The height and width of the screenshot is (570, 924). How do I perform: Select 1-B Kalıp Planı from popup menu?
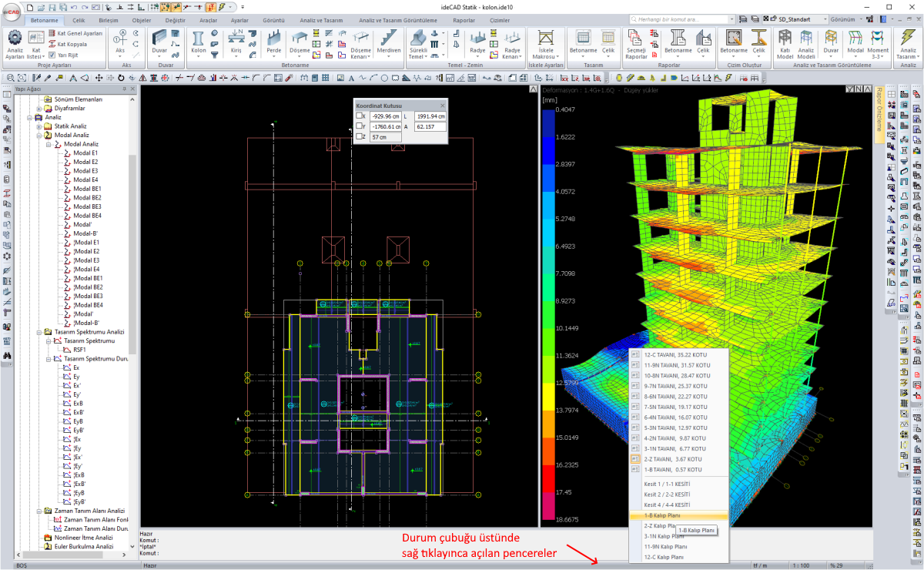[x=662, y=515]
